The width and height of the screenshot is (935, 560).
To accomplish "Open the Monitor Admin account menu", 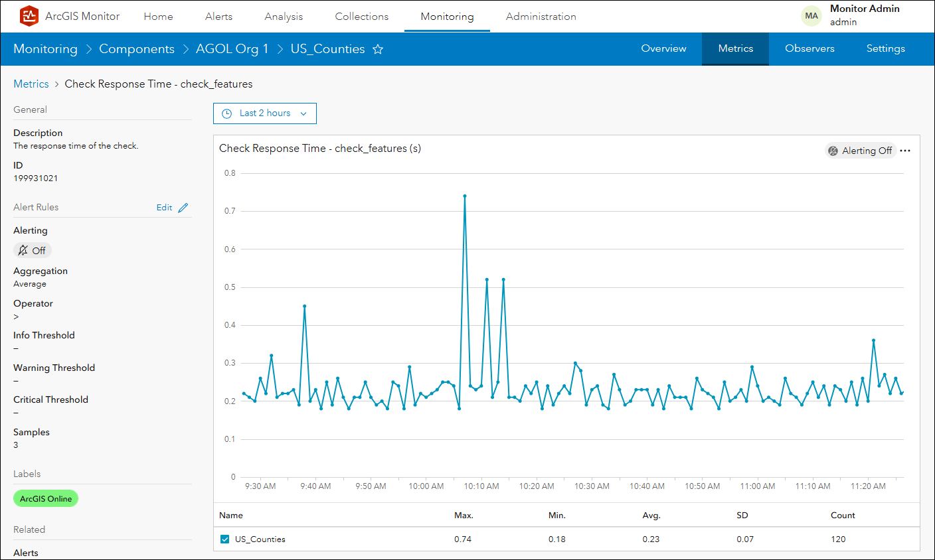I will 864,15.
